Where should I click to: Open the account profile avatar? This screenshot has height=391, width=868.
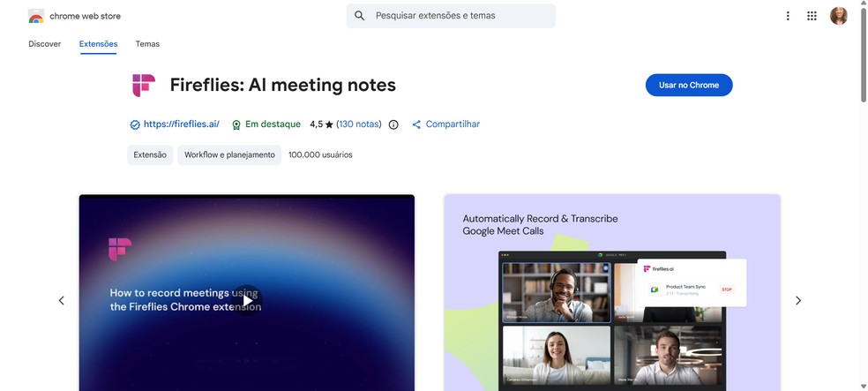click(838, 16)
